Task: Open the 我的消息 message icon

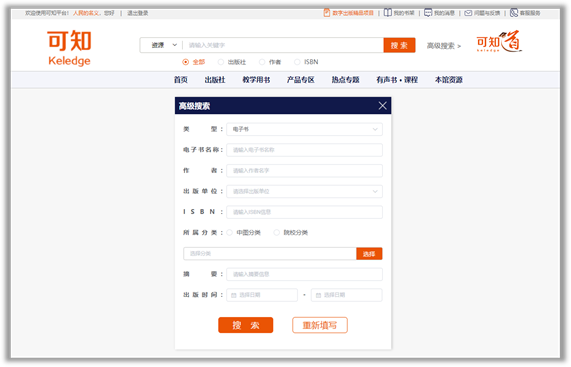Action: (428, 13)
